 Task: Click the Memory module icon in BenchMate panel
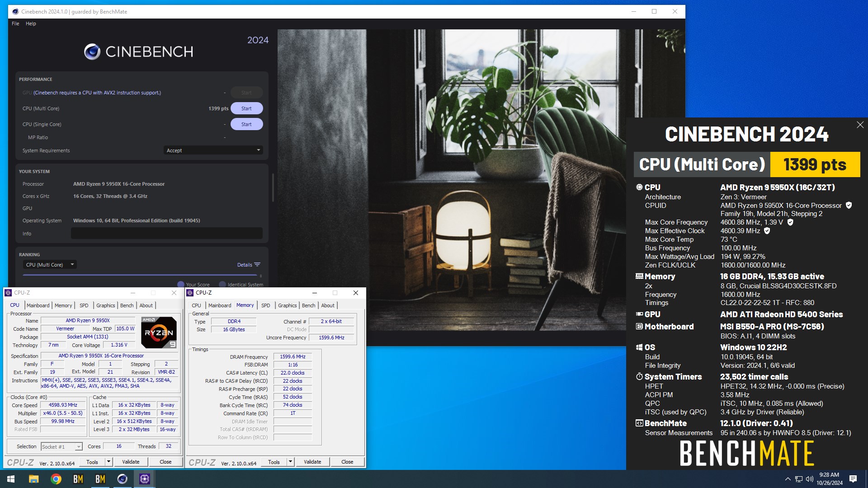click(639, 276)
